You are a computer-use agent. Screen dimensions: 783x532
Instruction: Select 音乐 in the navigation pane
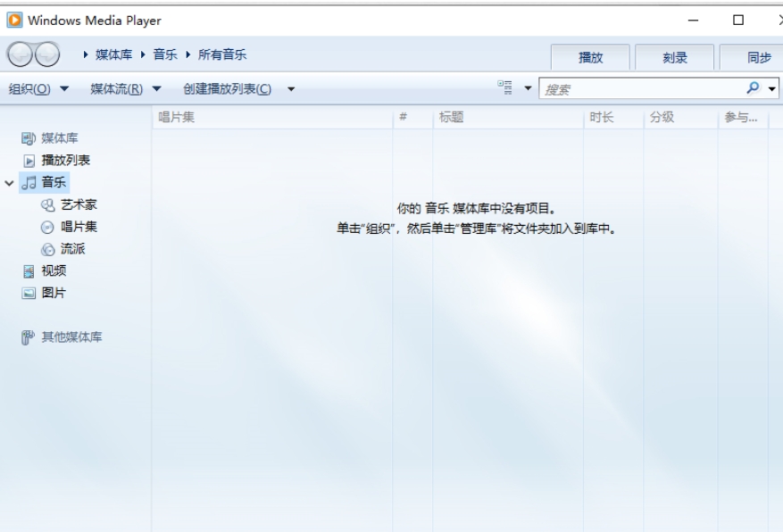[x=54, y=183]
